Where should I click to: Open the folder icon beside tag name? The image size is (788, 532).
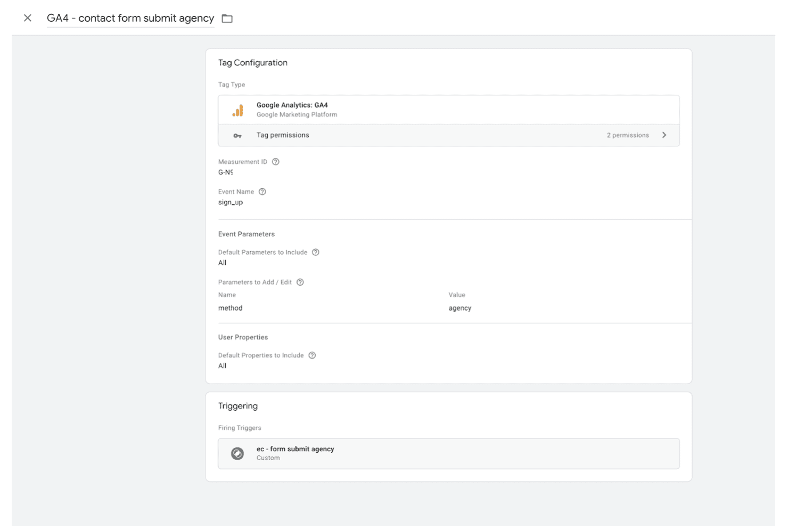[x=227, y=19]
